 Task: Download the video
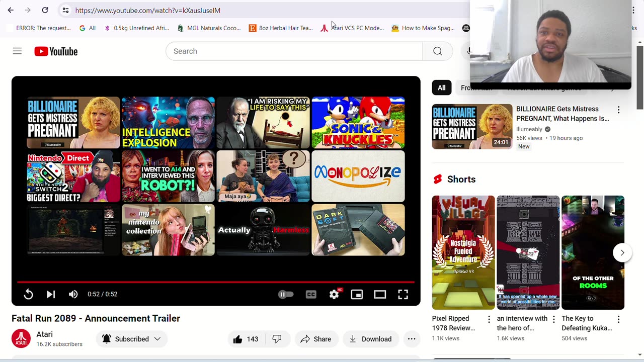[x=370, y=339]
